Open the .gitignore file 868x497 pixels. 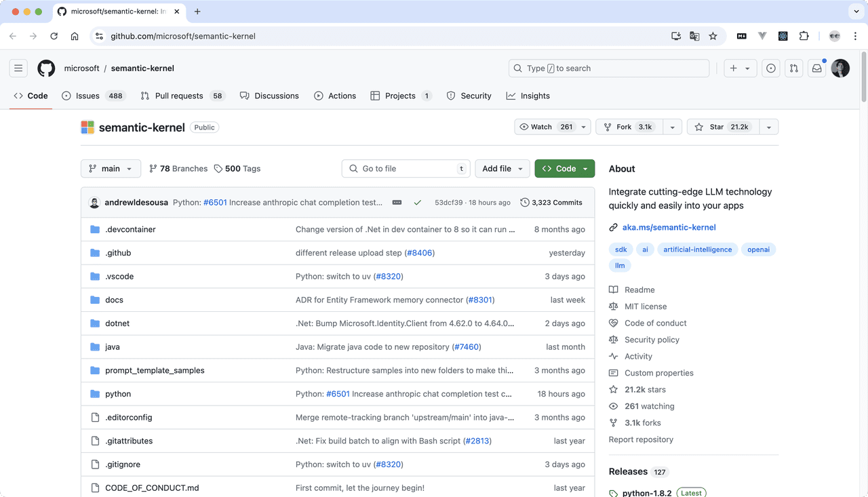(123, 464)
